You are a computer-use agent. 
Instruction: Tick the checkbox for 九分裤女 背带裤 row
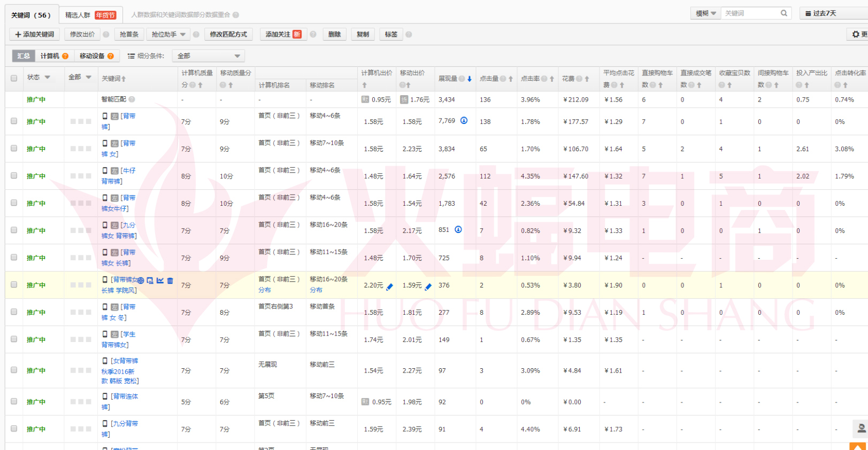point(14,230)
